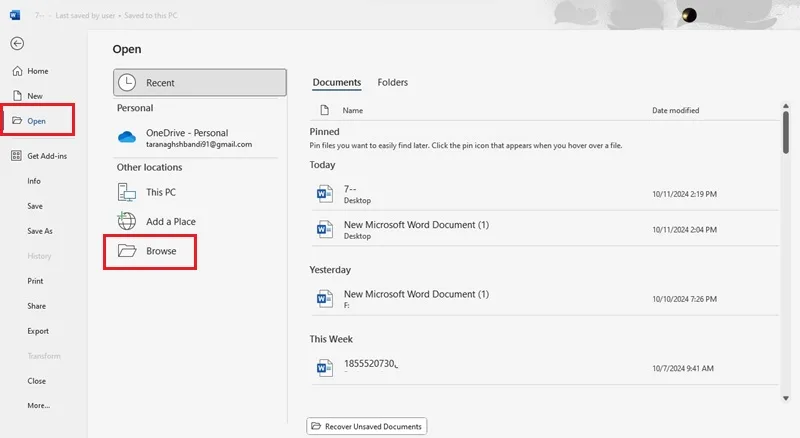Click the Word logo in the title bar
This screenshot has width=800, height=438.
click(x=15, y=15)
